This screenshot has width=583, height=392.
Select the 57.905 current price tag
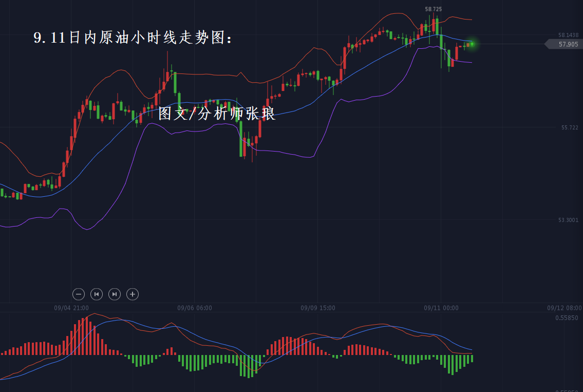567,45
